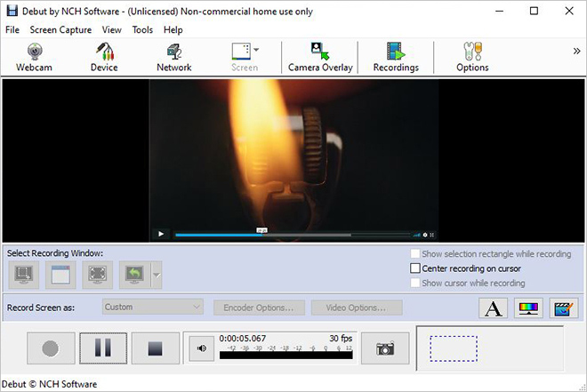Toggle Show cursor while recording
Viewport: 587px width, 392px height.
[415, 283]
